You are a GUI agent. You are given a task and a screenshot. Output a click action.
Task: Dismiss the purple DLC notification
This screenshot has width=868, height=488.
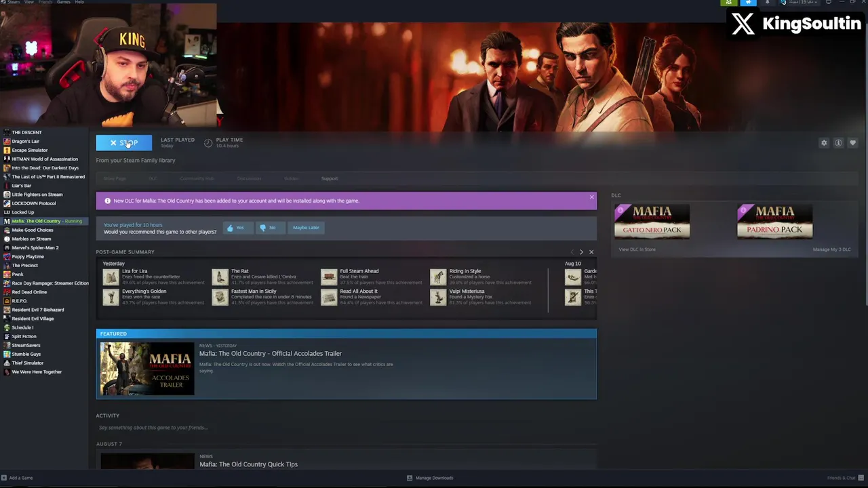click(591, 198)
